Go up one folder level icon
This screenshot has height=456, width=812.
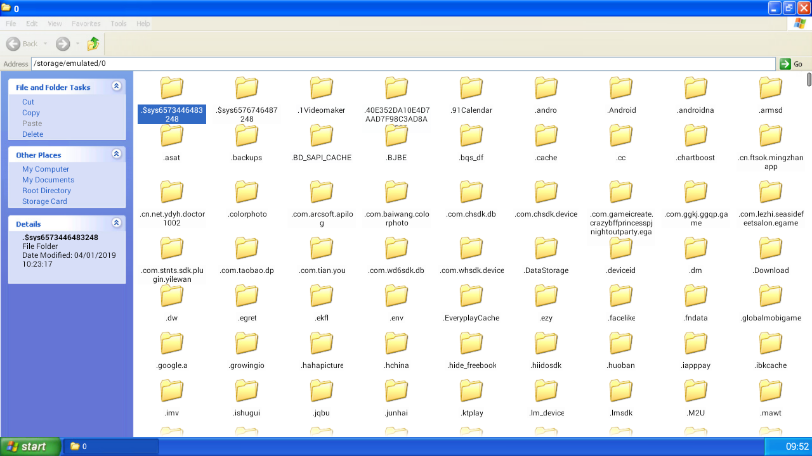93,43
